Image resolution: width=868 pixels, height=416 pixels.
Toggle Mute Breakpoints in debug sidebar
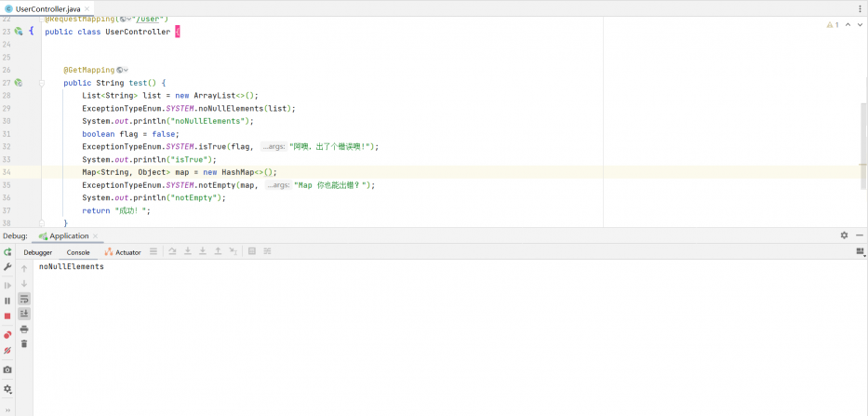(x=7, y=351)
